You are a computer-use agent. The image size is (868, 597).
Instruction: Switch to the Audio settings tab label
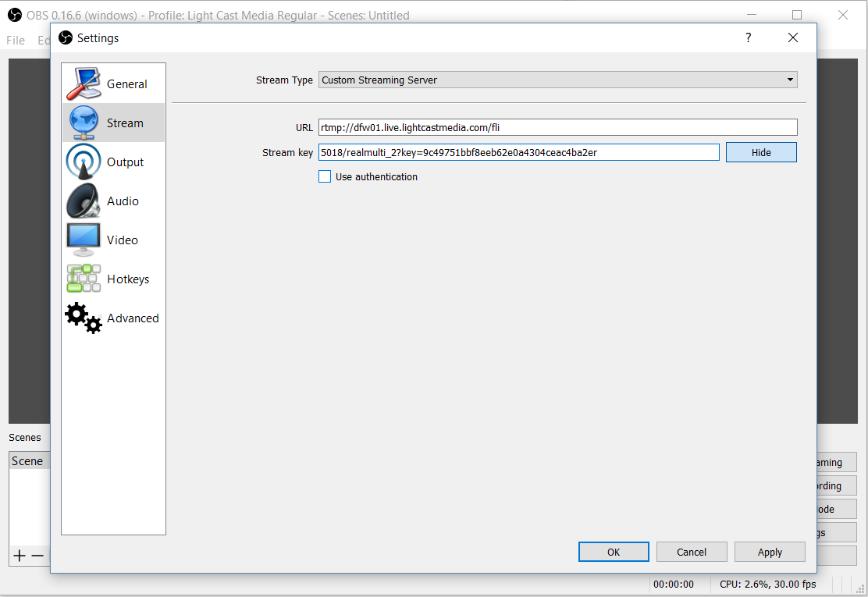tap(123, 201)
